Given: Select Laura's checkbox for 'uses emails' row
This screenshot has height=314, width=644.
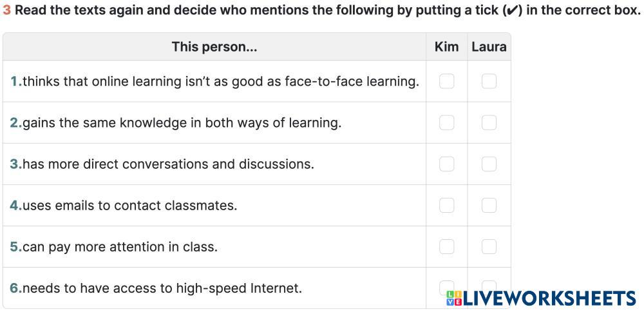Looking at the screenshot, I should (x=489, y=205).
